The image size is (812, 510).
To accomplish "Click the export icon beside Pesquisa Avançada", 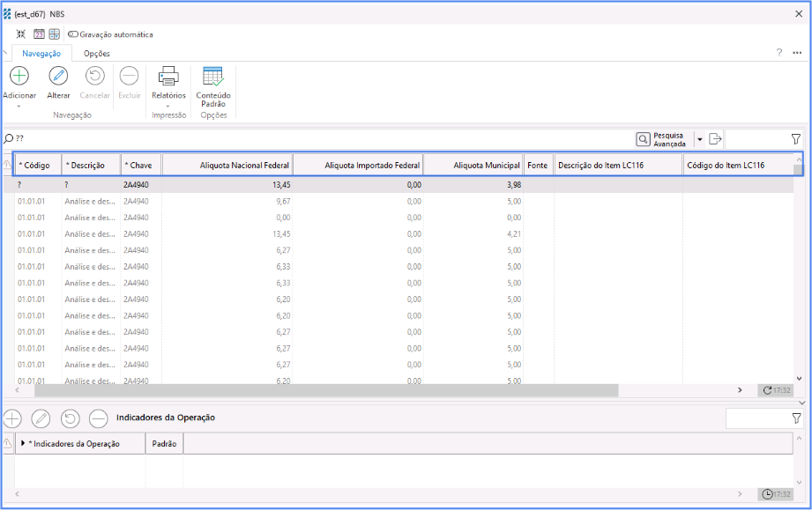I will (715, 139).
